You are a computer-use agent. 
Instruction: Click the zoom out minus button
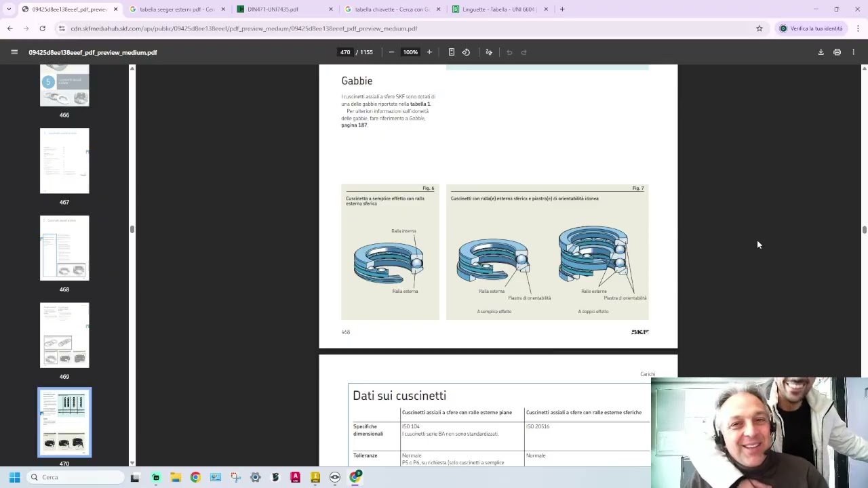click(x=391, y=52)
